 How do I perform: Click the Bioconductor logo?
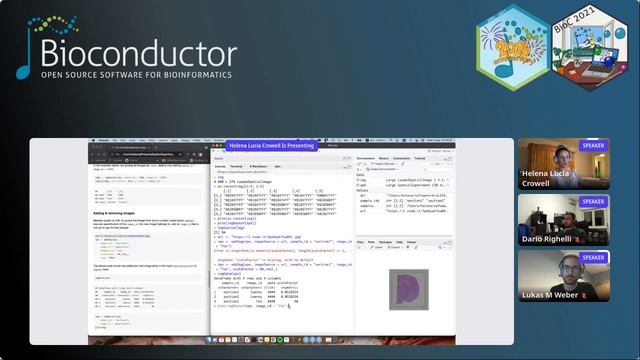127,48
